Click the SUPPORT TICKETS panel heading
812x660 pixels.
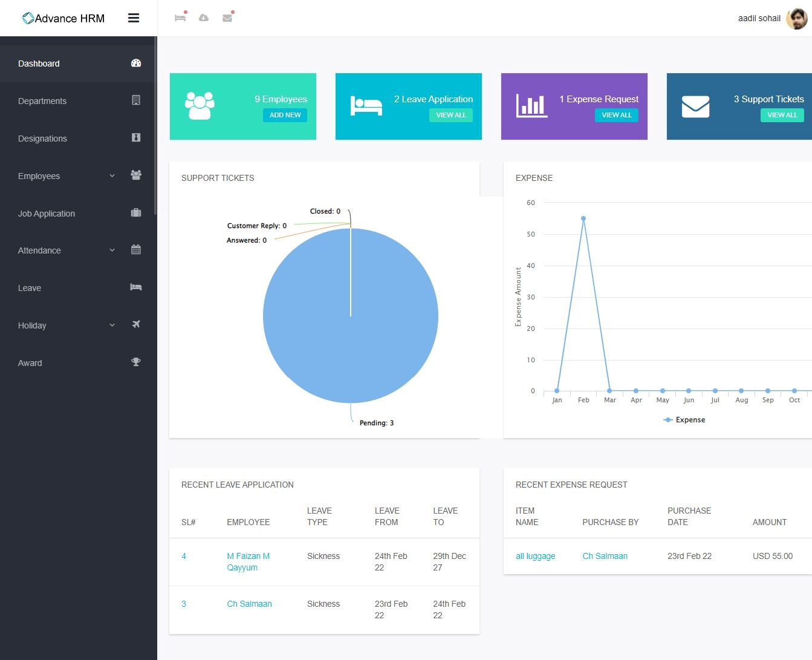(x=218, y=178)
